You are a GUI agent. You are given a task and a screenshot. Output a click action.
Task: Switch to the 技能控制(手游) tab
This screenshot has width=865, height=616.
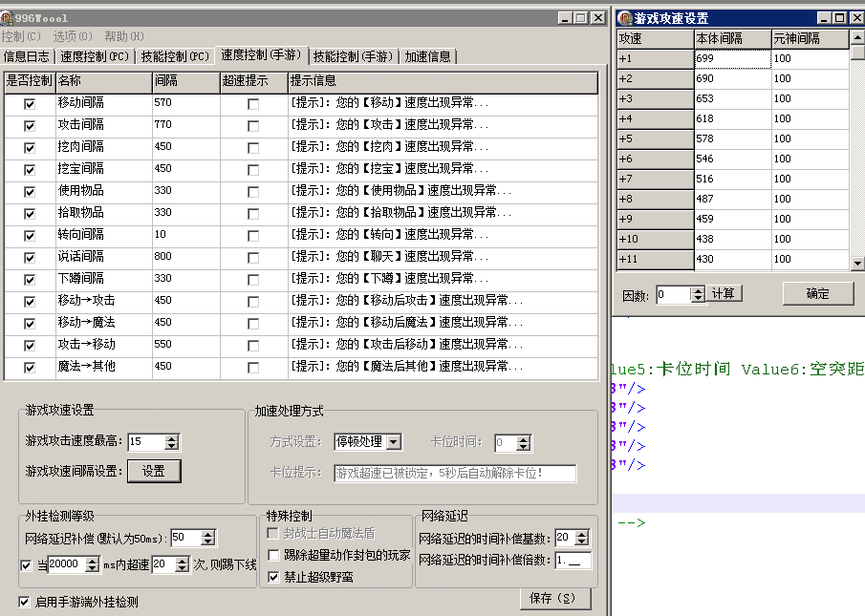point(353,56)
